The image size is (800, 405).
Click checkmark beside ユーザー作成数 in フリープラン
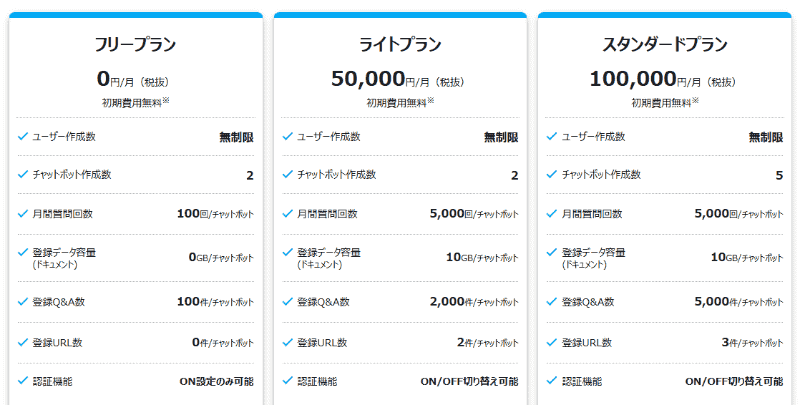23,136
